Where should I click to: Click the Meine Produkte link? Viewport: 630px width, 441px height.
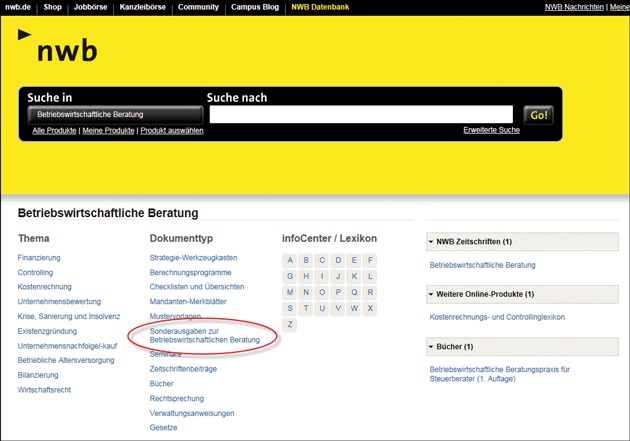point(108,131)
